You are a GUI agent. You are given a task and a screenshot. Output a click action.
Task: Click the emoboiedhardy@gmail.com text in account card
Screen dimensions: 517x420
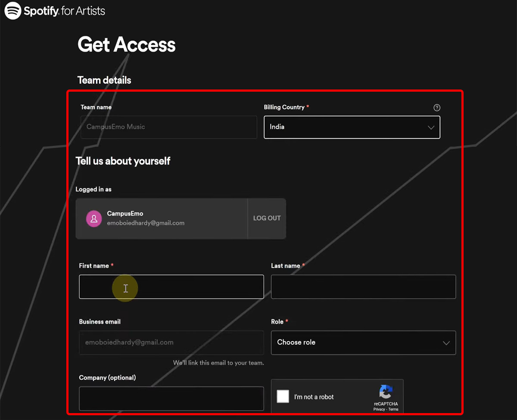click(146, 223)
